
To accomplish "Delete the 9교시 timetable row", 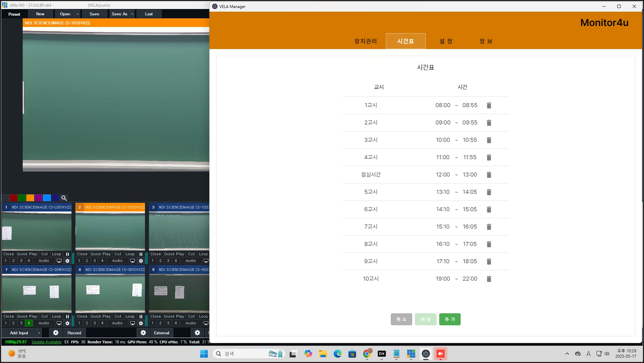I will [489, 262].
